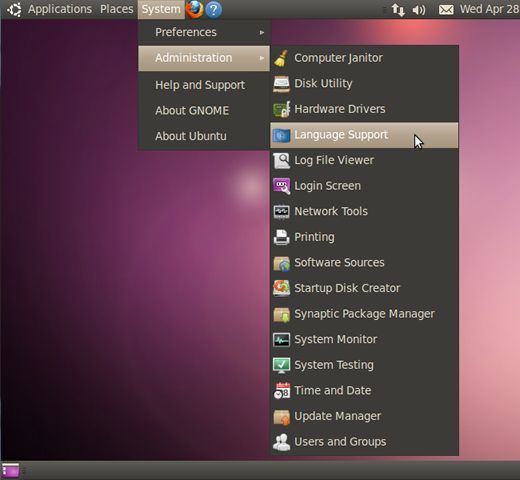Open Hardware Drivers circuit-board icon
This screenshot has height=480, width=520.
click(x=282, y=109)
